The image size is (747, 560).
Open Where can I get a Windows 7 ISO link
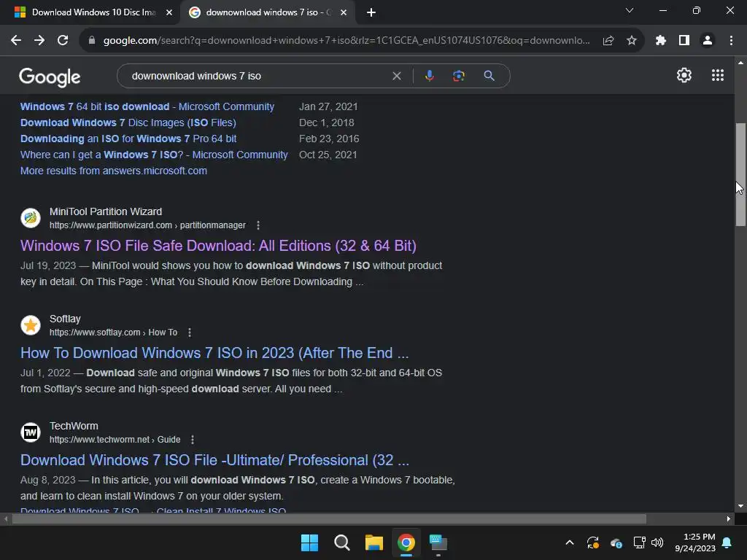point(154,155)
